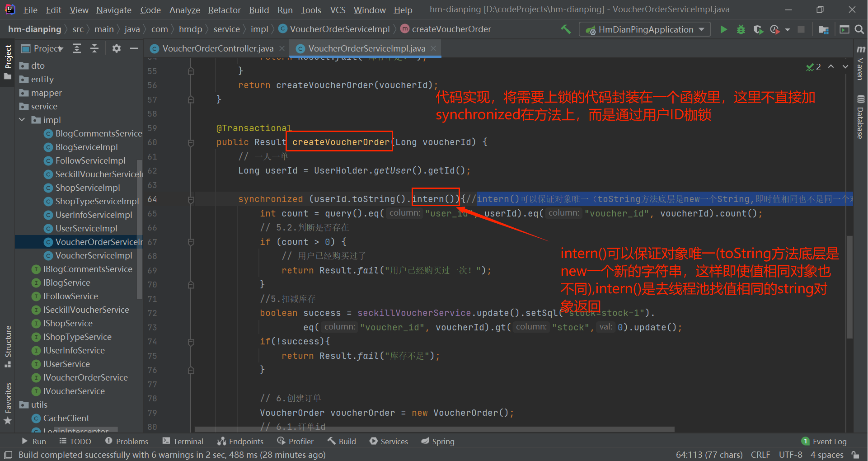The width and height of the screenshot is (868, 461).
Task: Expand all in Project panel
Action: 77,48
